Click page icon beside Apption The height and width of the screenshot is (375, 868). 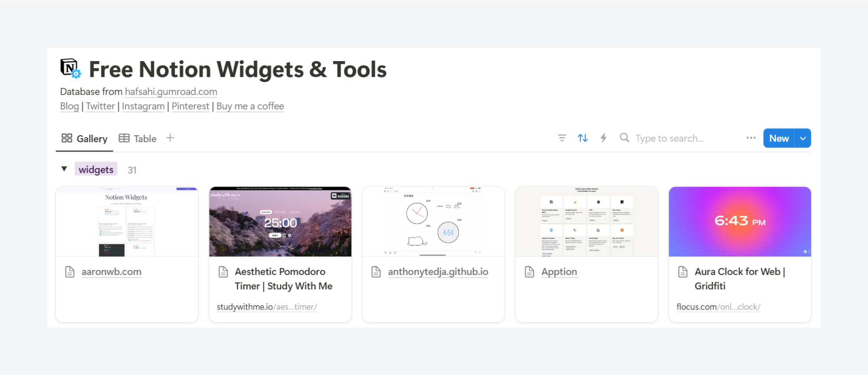pyautogui.click(x=529, y=272)
